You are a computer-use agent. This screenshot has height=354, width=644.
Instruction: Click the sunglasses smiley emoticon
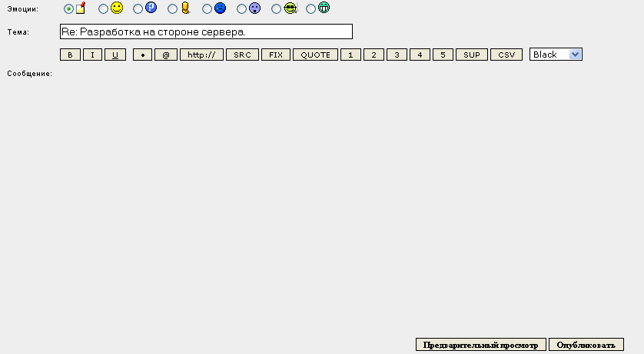tap(290, 8)
